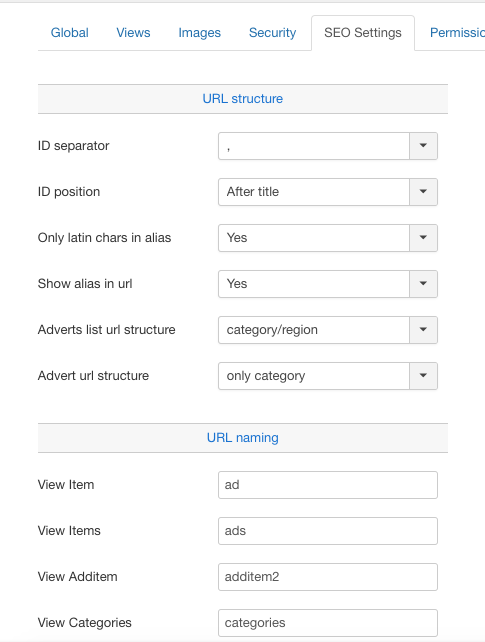Click the URL structure section header
Viewport: 485px width, 642px height.
click(243, 99)
